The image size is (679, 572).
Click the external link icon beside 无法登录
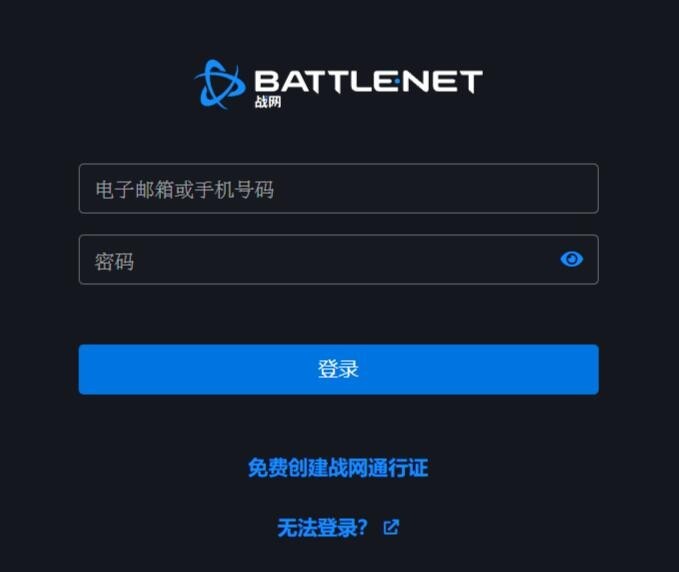coord(391,527)
